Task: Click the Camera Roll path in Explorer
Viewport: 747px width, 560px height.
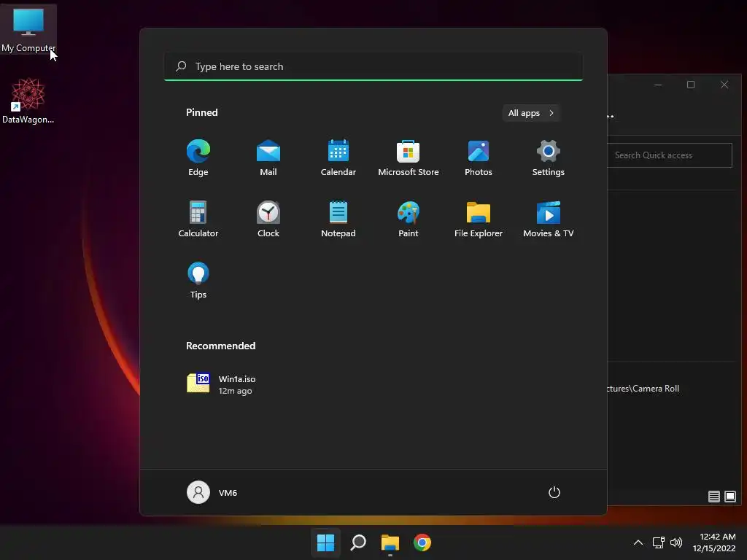Action: pyautogui.click(x=643, y=389)
